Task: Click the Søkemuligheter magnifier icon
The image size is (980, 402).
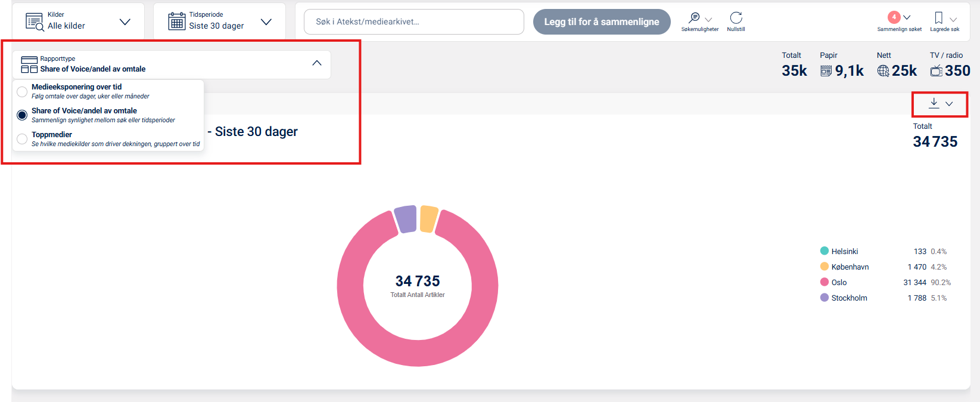Action: (694, 18)
